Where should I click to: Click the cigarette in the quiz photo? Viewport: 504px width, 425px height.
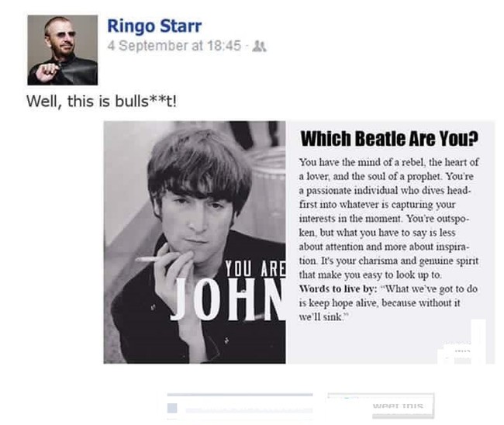(x=148, y=259)
